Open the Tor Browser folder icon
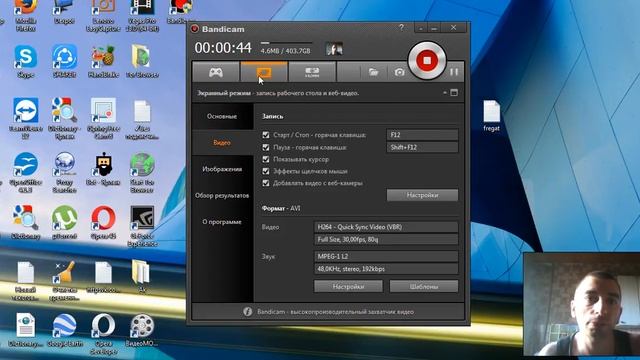The height and width of the screenshot is (360, 640). pos(142,61)
